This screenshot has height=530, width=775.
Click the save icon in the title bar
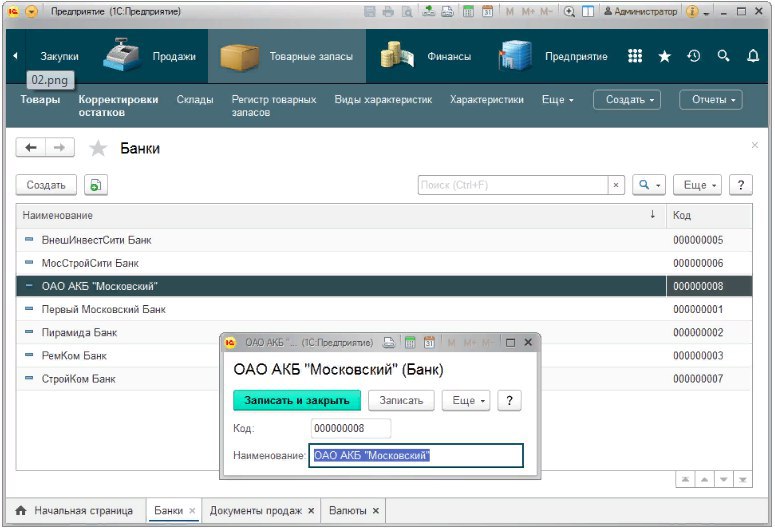pos(370,11)
